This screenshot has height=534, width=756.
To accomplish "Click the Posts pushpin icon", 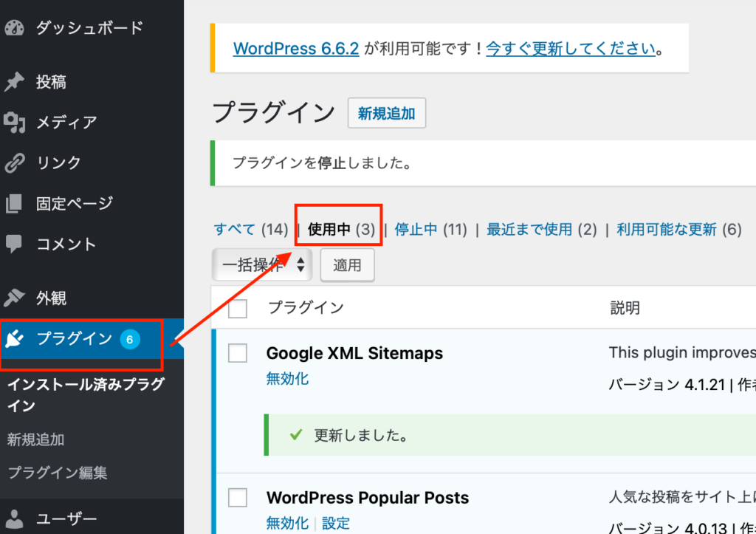I will click(x=15, y=82).
